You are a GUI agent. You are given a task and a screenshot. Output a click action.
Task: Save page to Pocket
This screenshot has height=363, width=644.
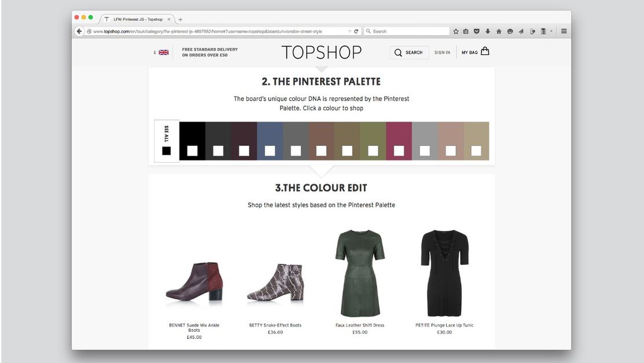[476, 31]
